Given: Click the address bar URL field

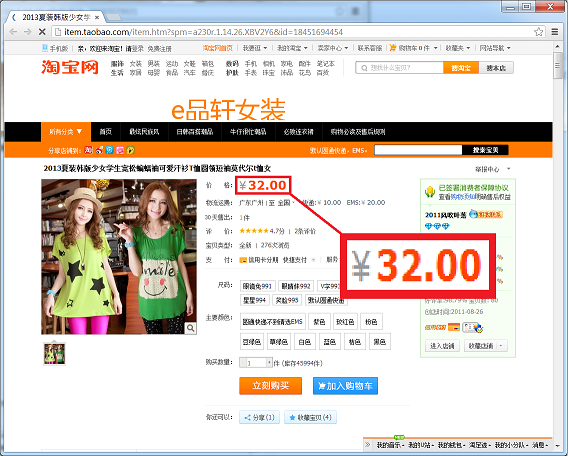Looking at the screenshot, I should tap(293, 32).
